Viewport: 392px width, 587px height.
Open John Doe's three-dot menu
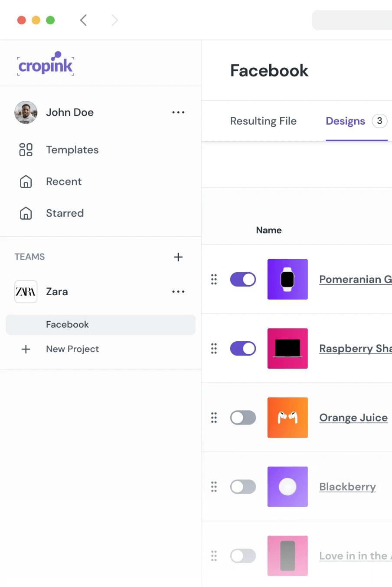(178, 112)
